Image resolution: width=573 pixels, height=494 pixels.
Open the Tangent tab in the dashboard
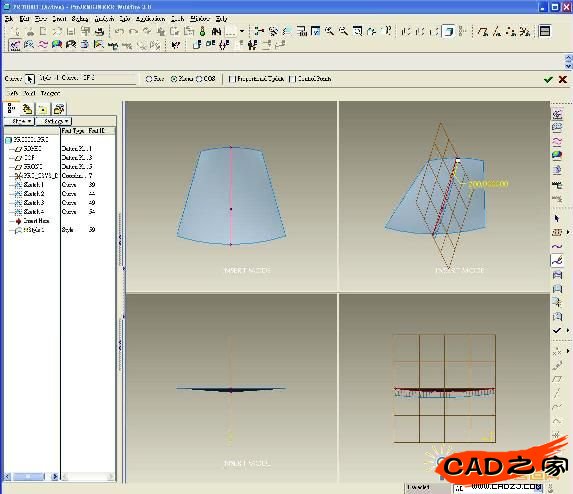(50, 94)
